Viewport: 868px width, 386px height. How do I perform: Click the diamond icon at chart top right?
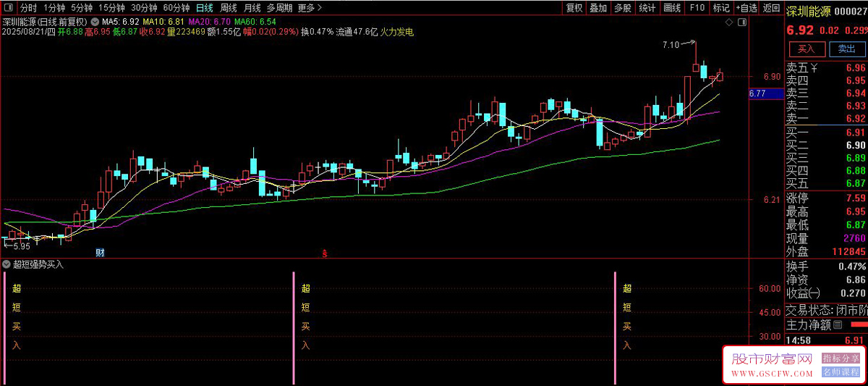click(x=729, y=23)
